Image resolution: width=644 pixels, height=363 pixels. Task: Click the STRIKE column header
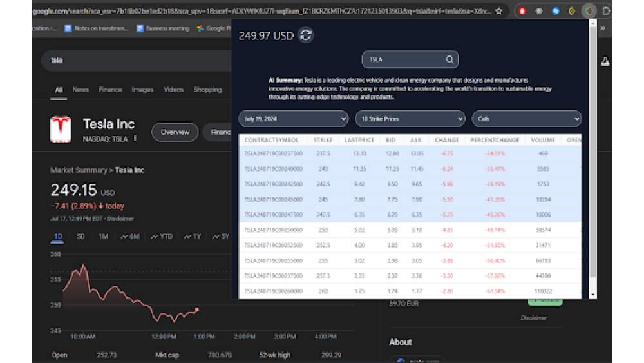pos(323,140)
